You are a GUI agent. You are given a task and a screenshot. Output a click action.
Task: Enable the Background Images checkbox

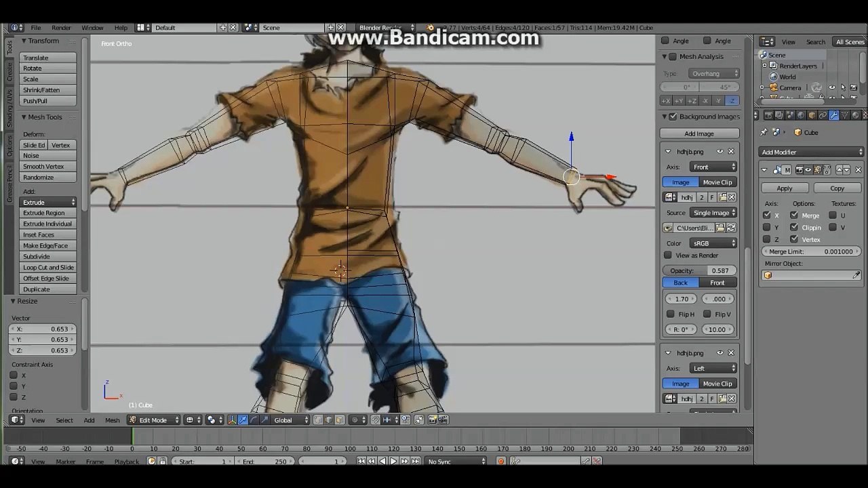(673, 117)
